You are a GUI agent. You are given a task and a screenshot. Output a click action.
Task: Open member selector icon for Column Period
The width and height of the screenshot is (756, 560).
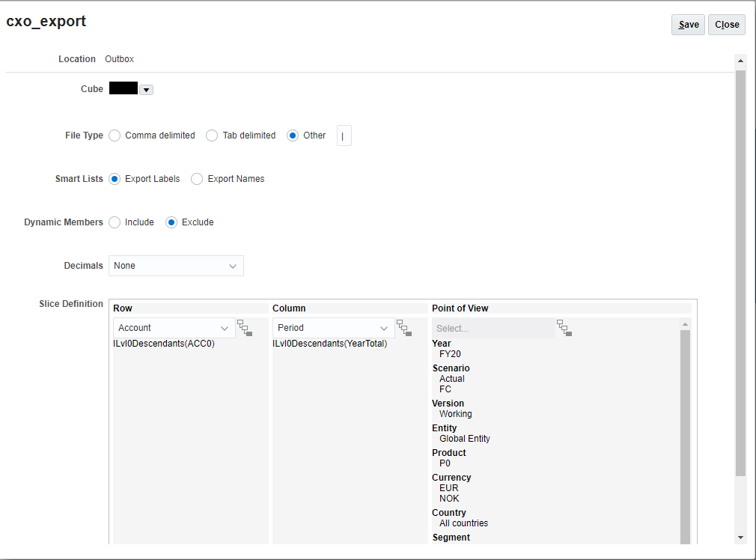pos(404,328)
